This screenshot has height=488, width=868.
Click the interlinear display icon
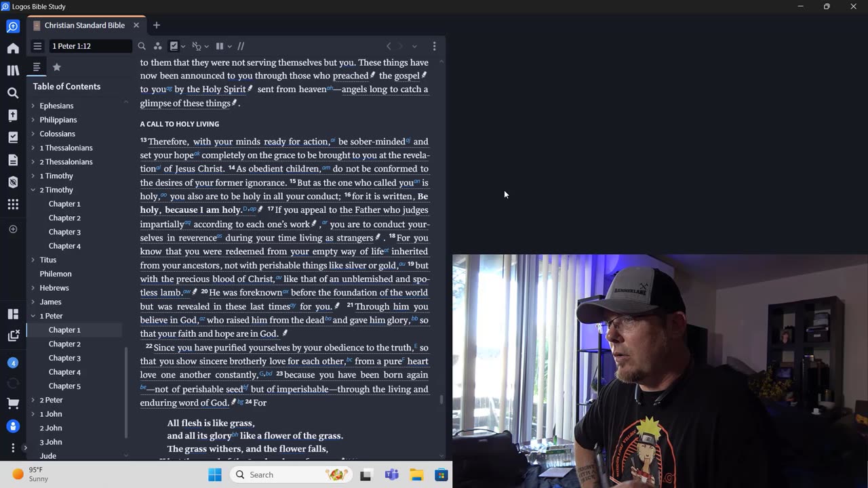pyautogui.click(x=197, y=46)
